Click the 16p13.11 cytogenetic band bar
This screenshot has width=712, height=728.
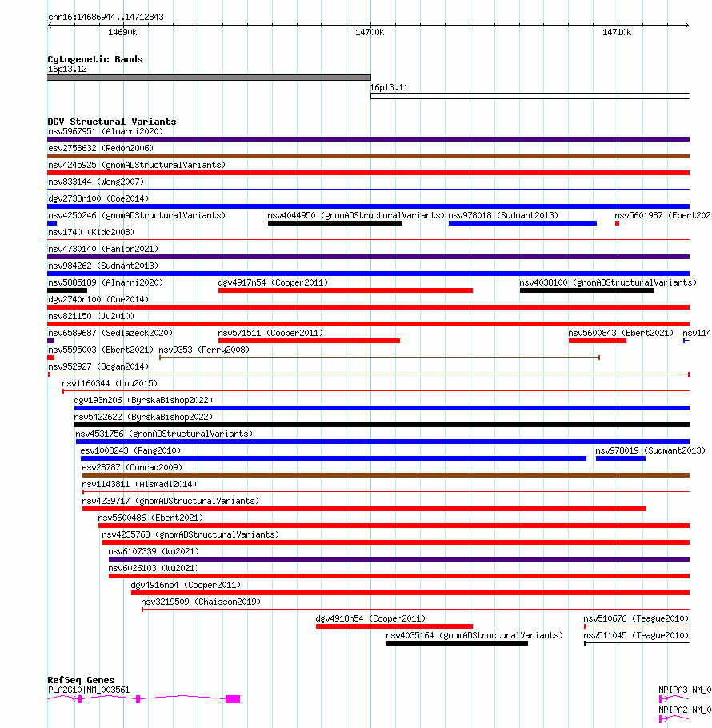[530, 96]
